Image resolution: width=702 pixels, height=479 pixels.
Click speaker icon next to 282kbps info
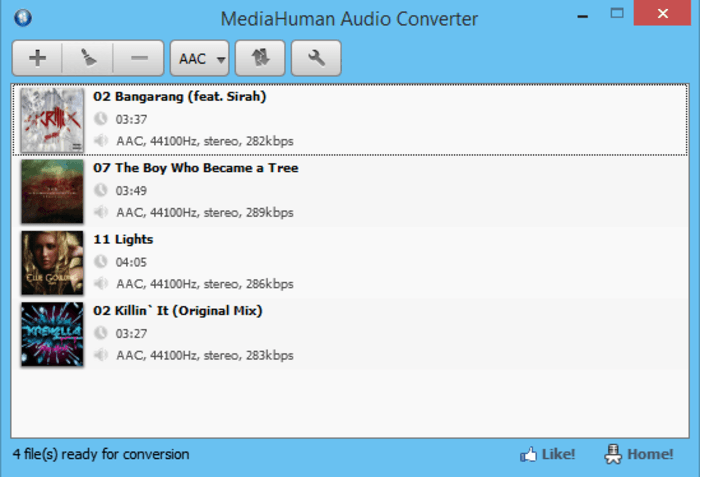101,141
